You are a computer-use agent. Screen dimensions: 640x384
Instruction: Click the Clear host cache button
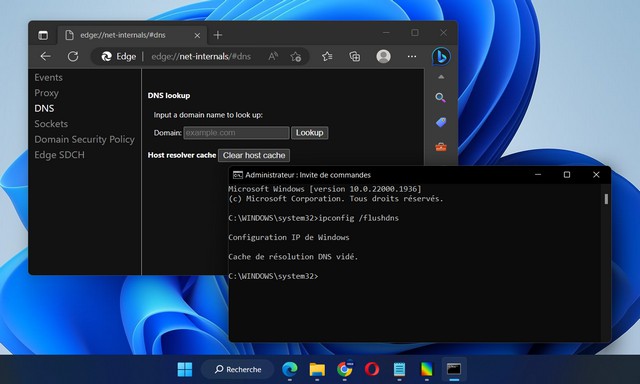tap(254, 155)
